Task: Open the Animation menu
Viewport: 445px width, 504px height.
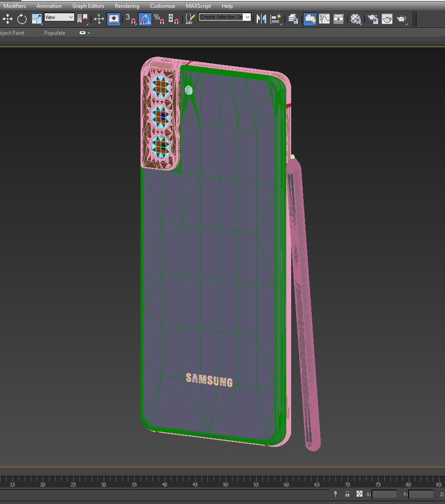Action: click(x=49, y=6)
